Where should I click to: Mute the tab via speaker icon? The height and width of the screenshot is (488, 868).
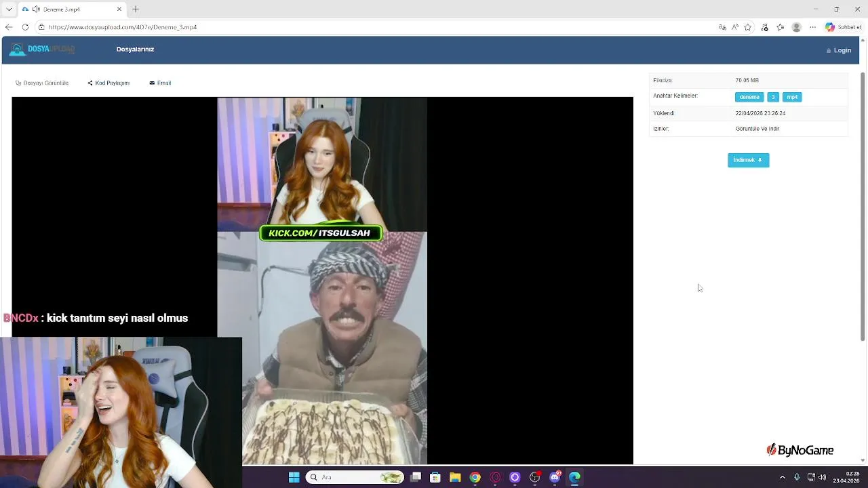pos(36,9)
